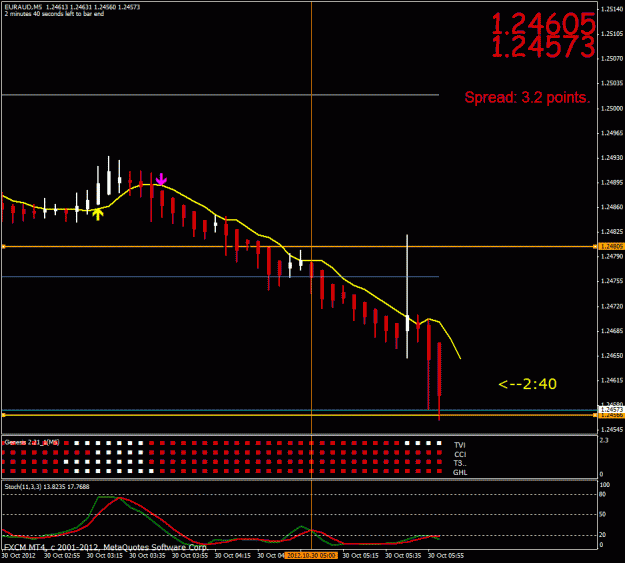Click the T3.. row label
Image resolution: width=625 pixels, height=563 pixels.
pyautogui.click(x=460, y=463)
